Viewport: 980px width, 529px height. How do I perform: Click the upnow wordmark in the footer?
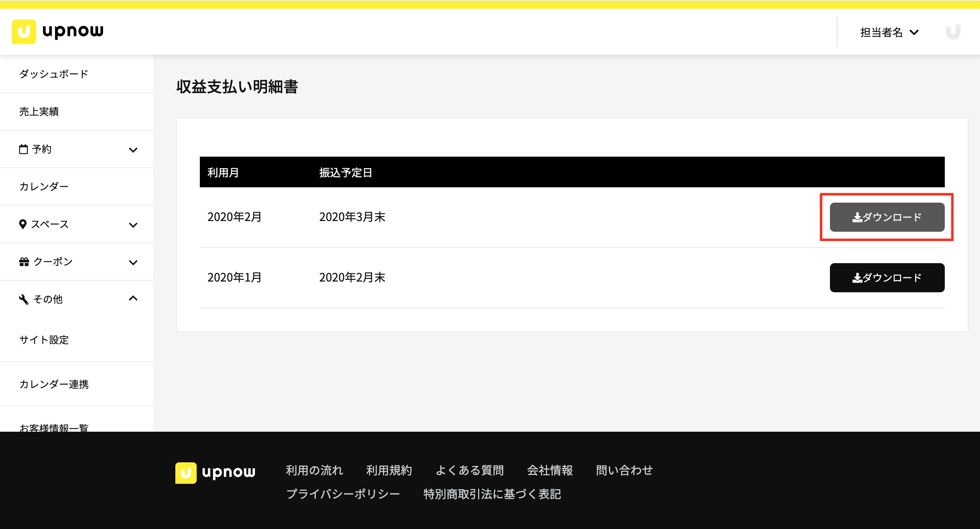tap(229, 473)
